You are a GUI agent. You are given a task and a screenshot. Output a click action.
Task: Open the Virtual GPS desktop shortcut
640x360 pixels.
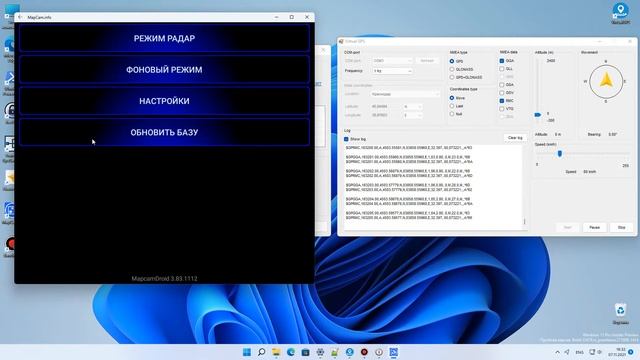click(620, 13)
